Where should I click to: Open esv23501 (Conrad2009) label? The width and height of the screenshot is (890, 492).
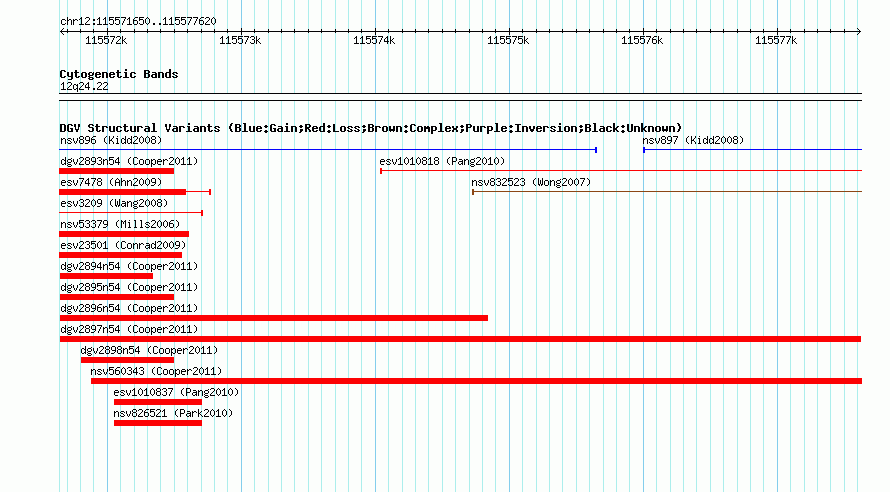[123, 245]
